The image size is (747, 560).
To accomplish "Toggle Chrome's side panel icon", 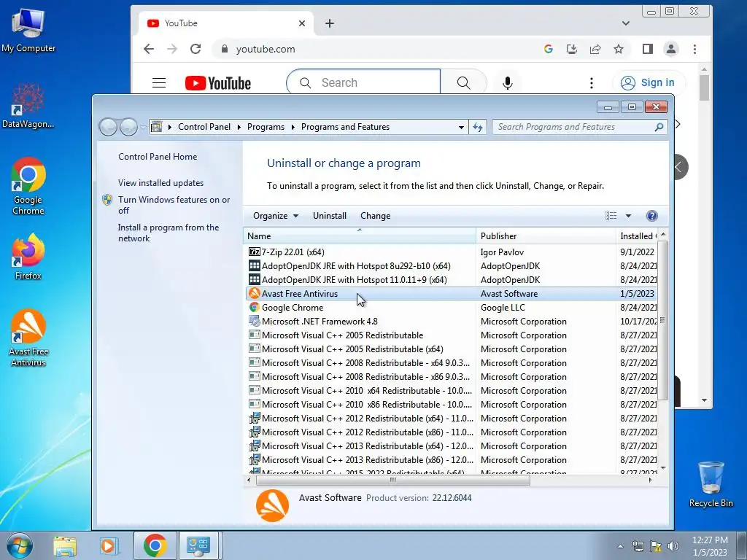I will 648,49.
